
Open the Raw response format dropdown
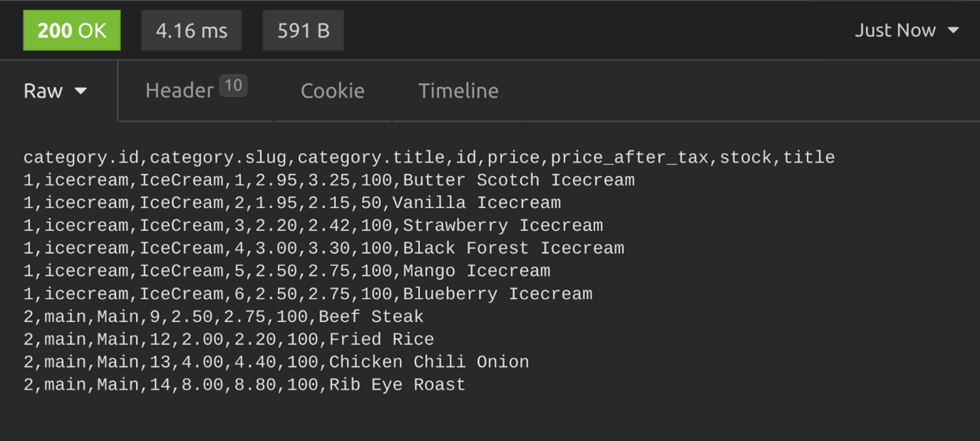[55, 91]
